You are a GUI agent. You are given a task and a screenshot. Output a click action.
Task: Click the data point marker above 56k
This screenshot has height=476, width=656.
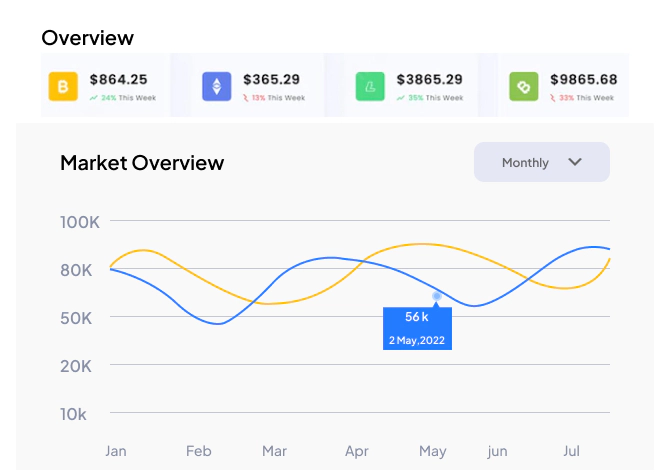click(436, 296)
